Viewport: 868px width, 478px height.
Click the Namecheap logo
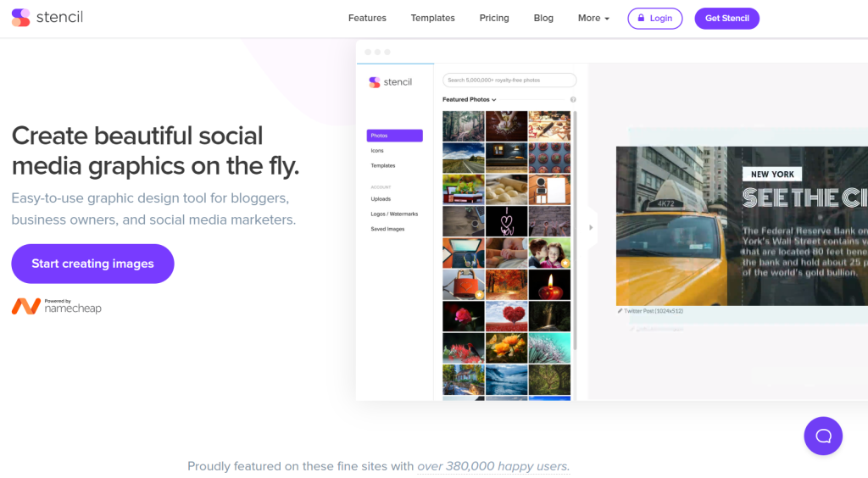(57, 307)
